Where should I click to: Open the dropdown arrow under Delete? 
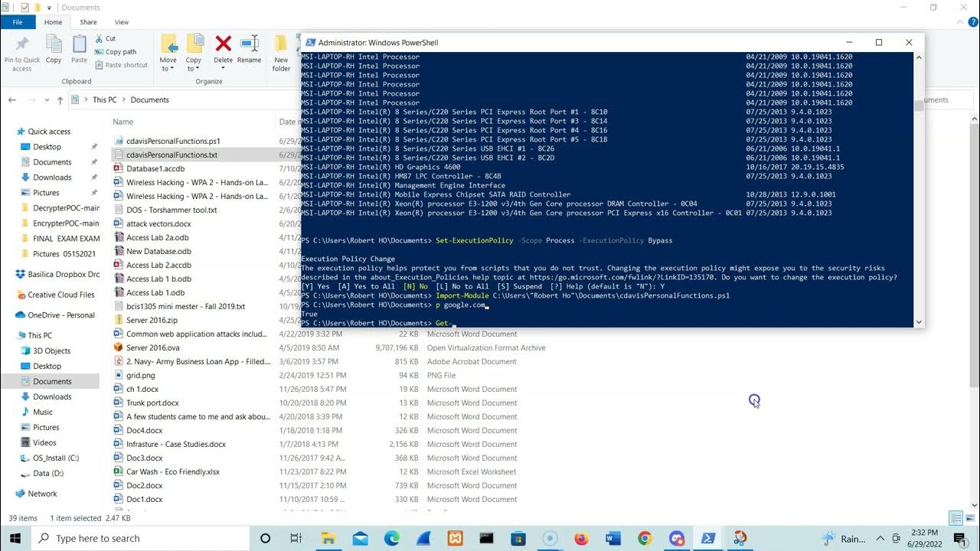[223, 68]
